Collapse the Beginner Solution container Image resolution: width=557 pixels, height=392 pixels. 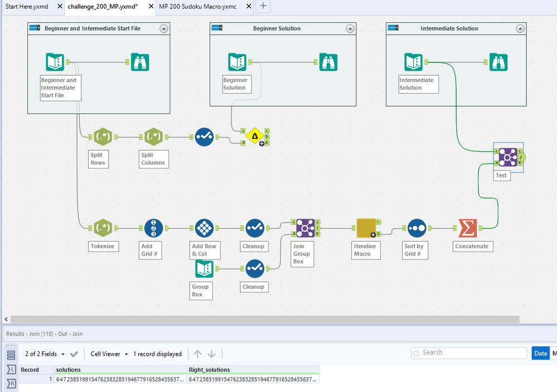[351, 28]
